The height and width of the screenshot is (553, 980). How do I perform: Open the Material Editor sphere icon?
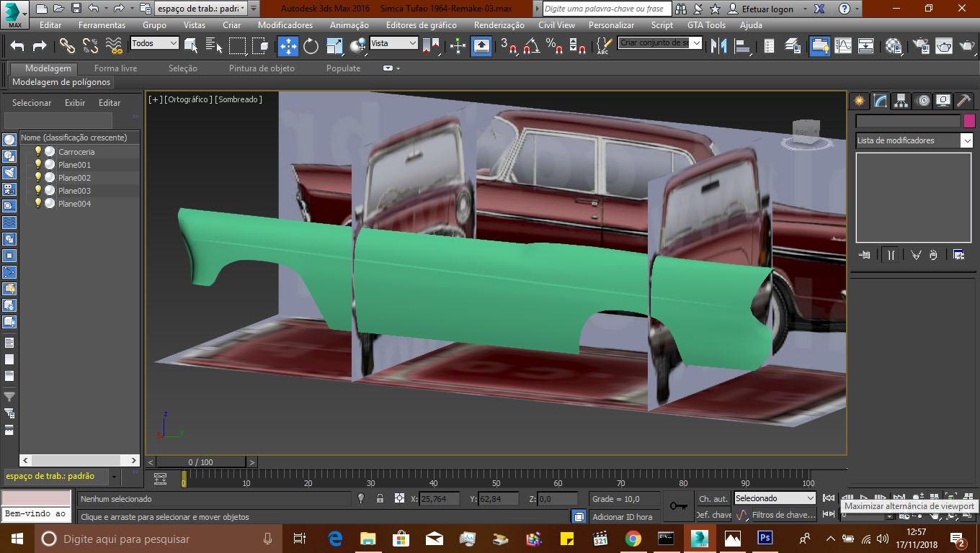(x=894, y=46)
